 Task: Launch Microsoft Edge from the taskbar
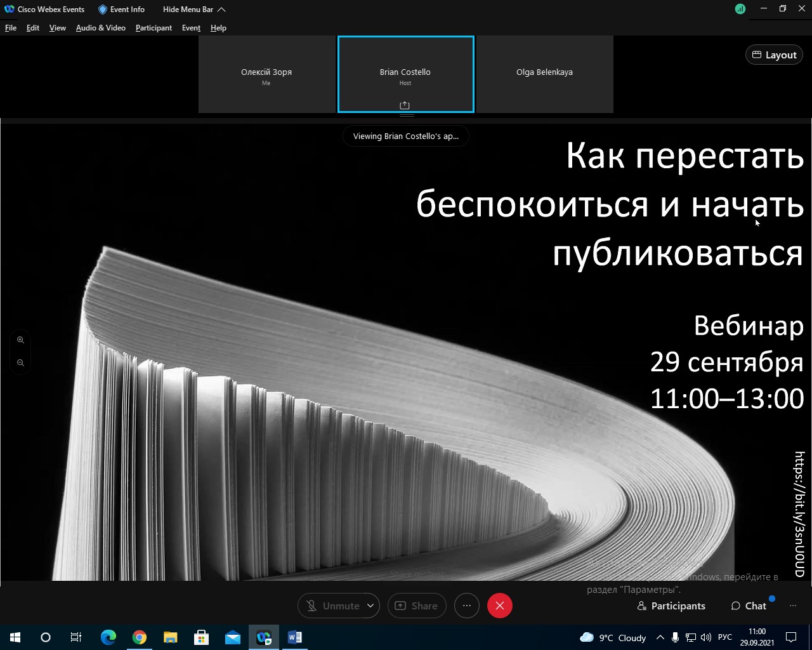tap(108, 637)
